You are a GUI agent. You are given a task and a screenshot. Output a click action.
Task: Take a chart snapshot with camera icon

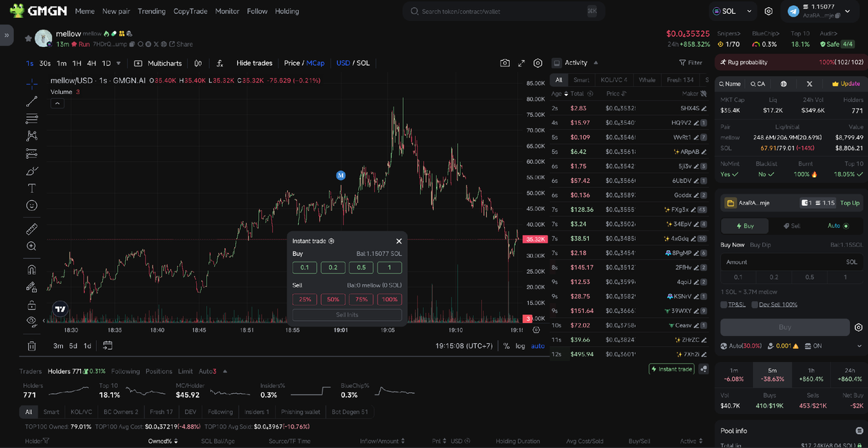pyautogui.click(x=505, y=63)
